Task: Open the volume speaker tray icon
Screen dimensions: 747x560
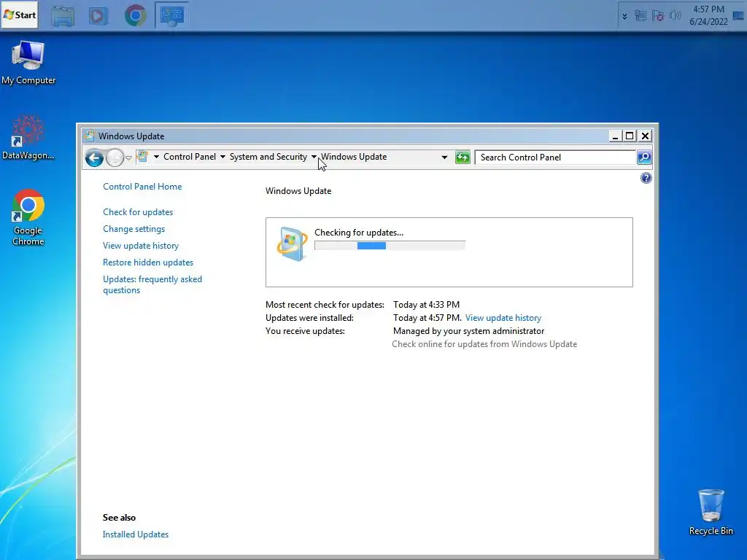Action: [x=675, y=16]
